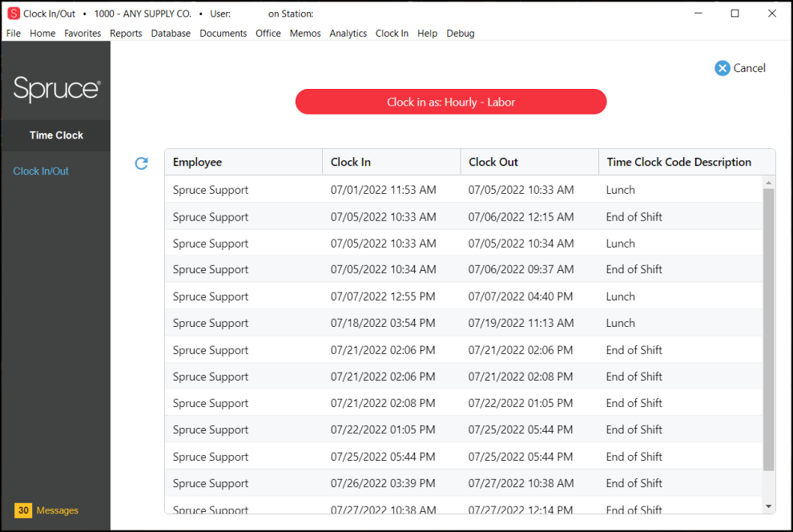
Task: Select clock out 07/05/2022 10:34 AM cell
Action: coord(521,244)
